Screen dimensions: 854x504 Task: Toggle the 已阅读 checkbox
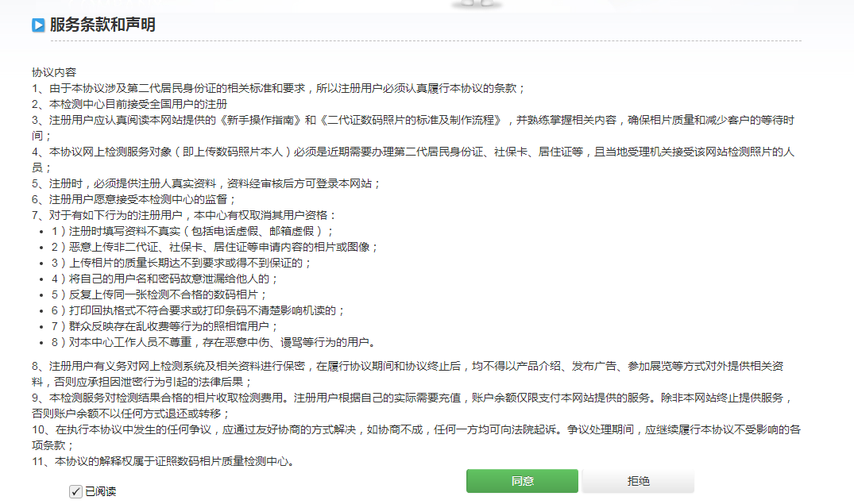pyautogui.click(x=75, y=491)
